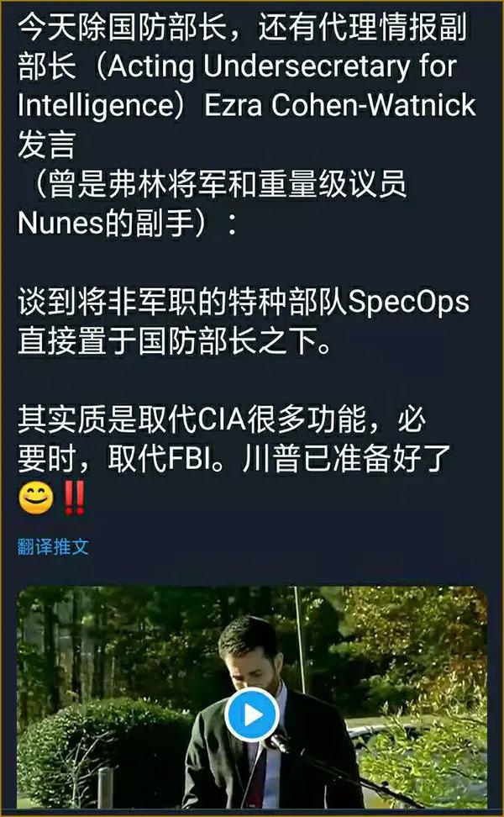504x817 pixels.
Task: Tap the red double exclamation emoji
Action: (73, 498)
